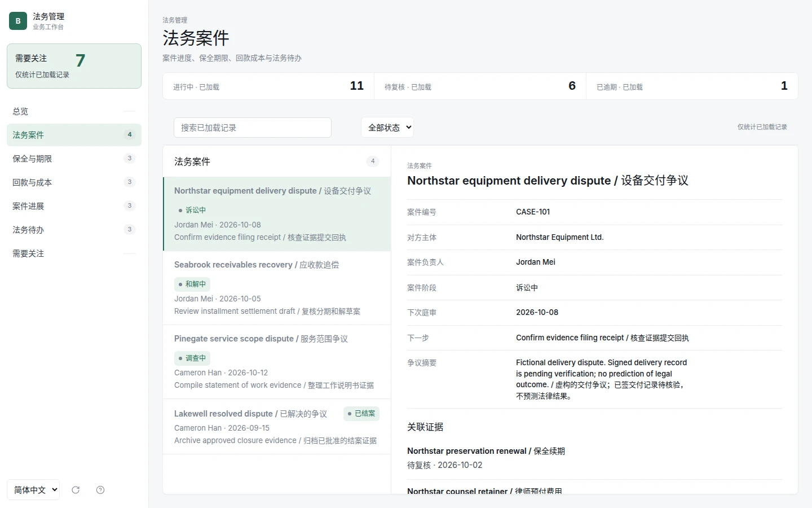Viewport: 812px width, 508px height.
Task: Click the 仅统计已加载记录 note beside the filter
Action: pos(762,127)
